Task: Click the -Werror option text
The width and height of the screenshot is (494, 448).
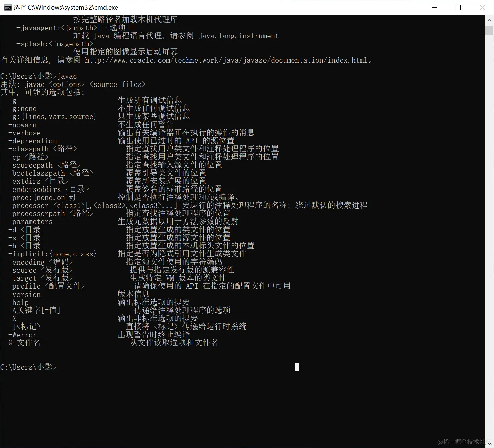Action: tap(22, 335)
